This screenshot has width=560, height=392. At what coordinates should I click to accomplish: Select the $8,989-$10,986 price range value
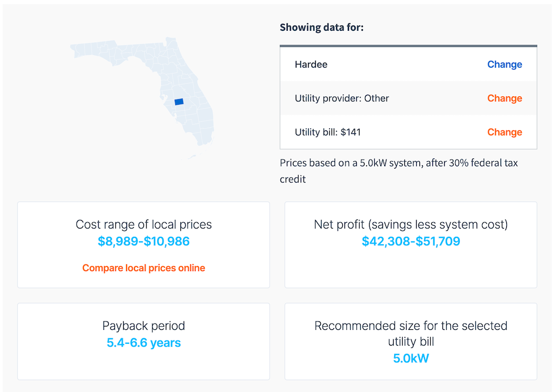point(143,241)
